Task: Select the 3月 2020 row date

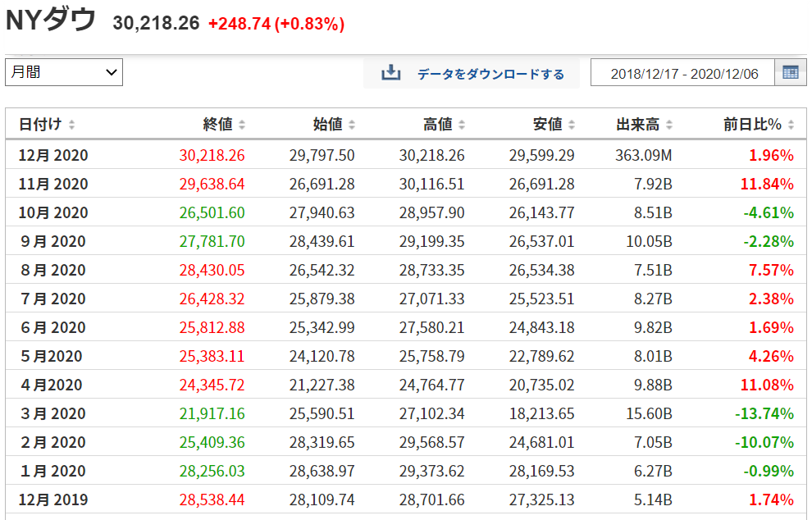Action: 53,414
